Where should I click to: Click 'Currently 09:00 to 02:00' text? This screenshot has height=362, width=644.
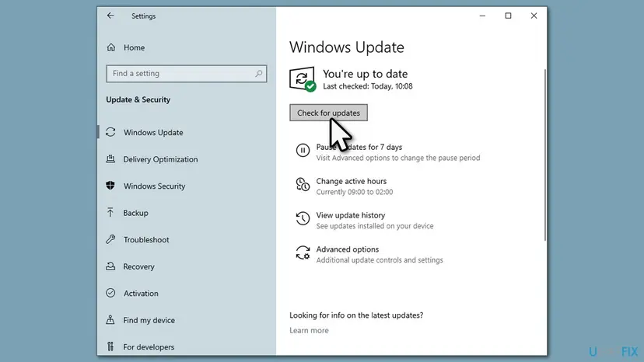pyautogui.click(x=355, y=192)
